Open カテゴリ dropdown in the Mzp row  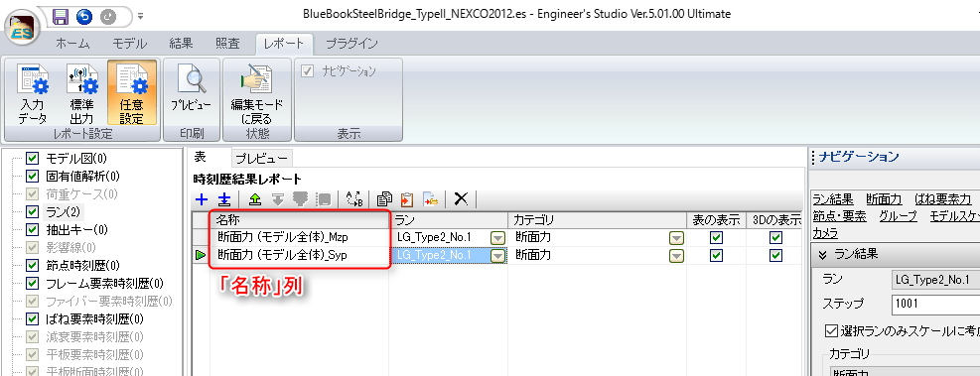pos(676,238)
